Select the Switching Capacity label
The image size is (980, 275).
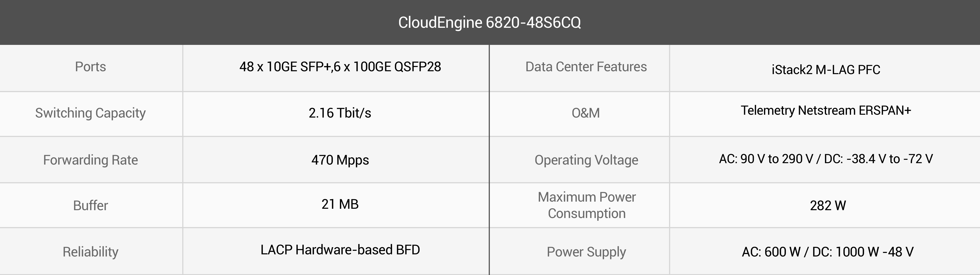[x=91, y=113]
